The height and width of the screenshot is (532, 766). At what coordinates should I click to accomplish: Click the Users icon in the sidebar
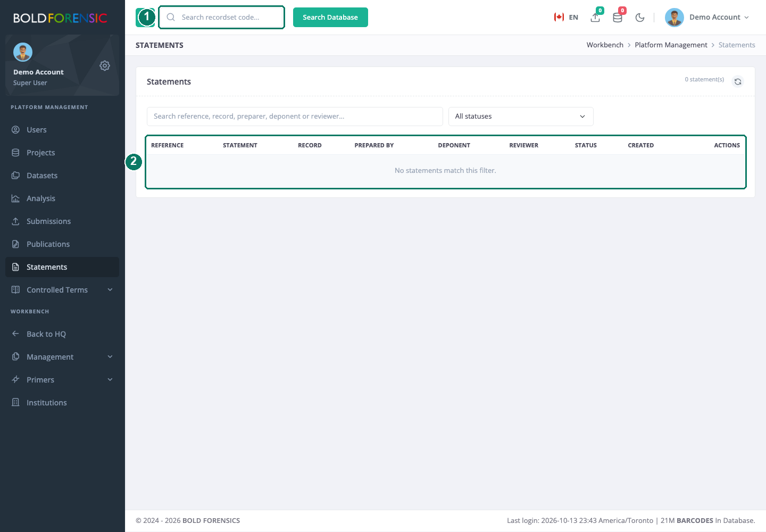(x=16, y=130)
